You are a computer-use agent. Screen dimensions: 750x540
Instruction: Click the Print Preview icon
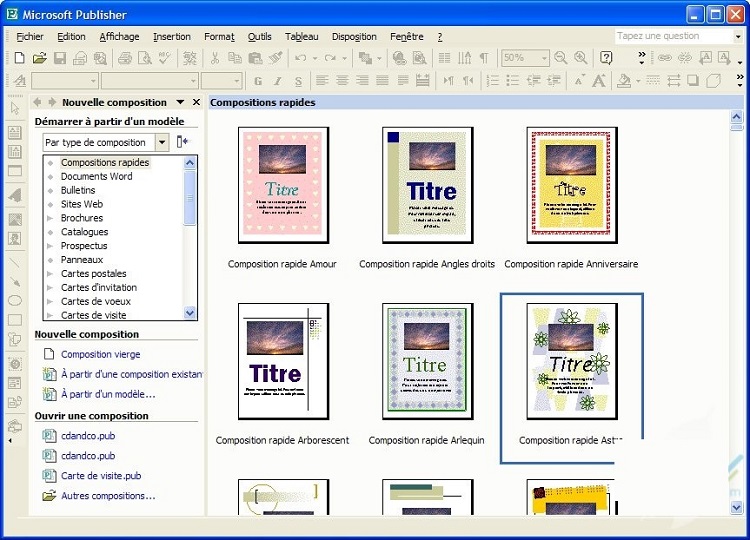(x=144, y=58)
